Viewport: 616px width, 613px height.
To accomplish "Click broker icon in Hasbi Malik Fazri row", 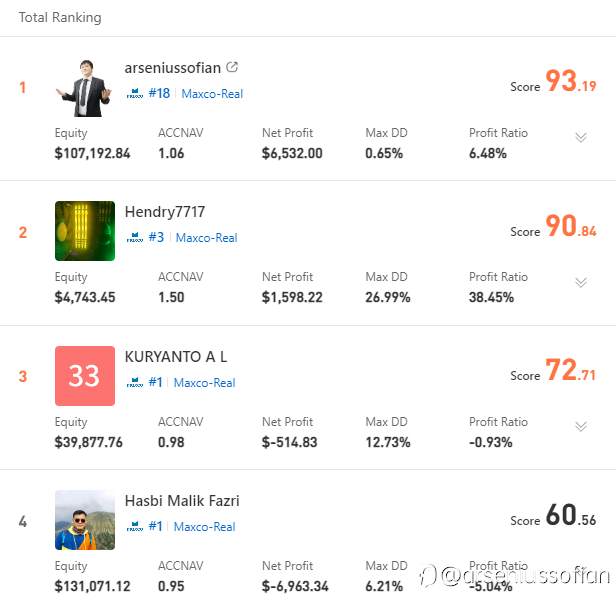I will [x=135, y=526].
